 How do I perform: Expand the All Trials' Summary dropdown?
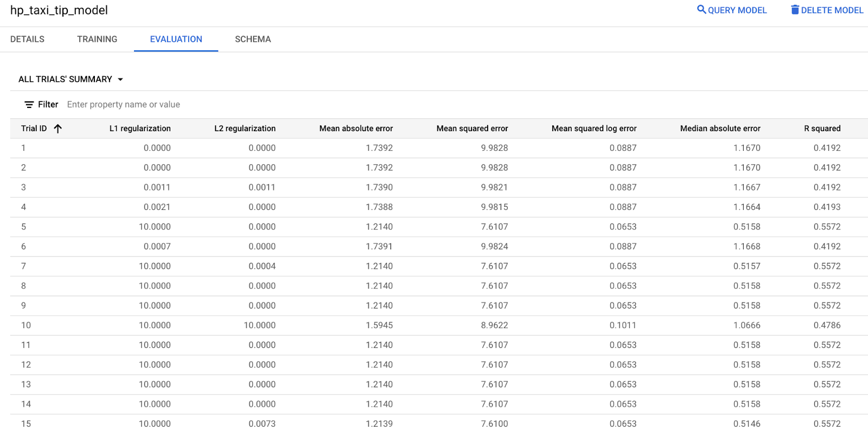[71, 79]
